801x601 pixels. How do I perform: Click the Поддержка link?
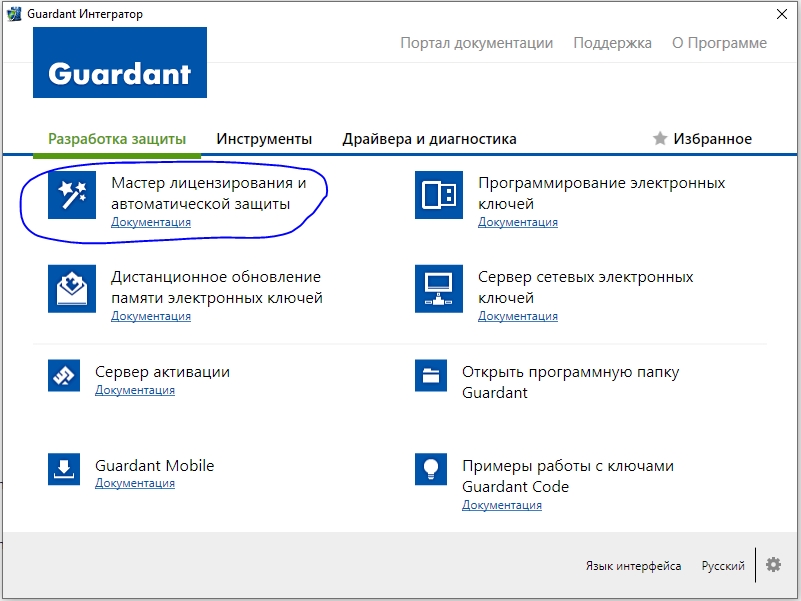point(612,43)
